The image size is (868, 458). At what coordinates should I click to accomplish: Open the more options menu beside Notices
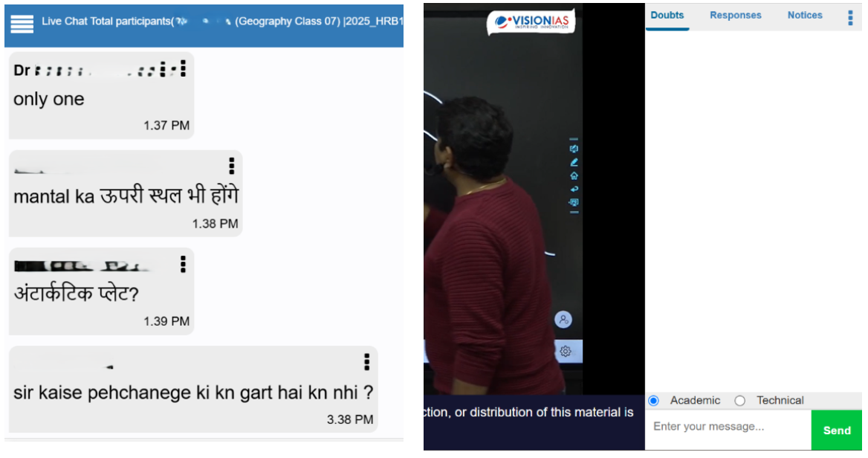850,18
